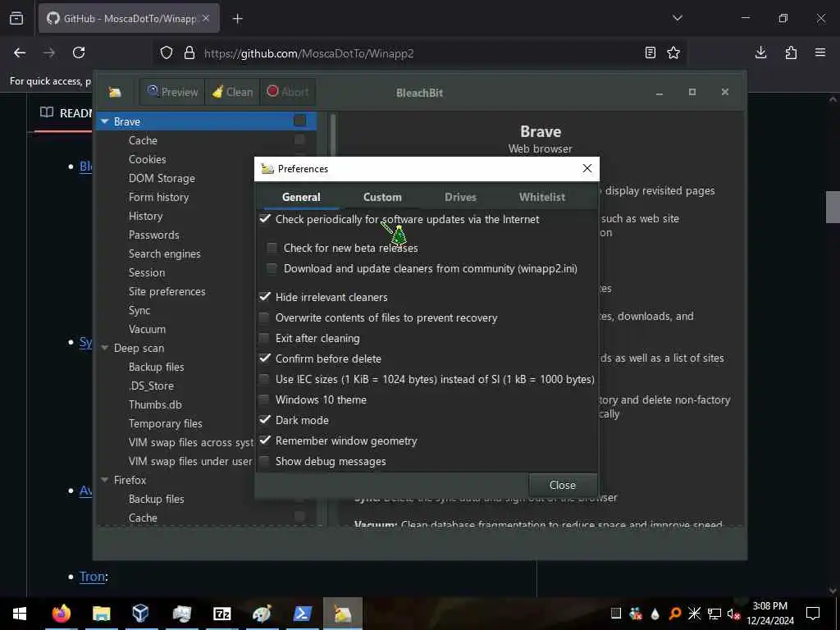Image resolution: width=840 pixels, height=630 pixels.
Task: Click the VirtualBox cube taskbar icon
Action: [140, 614]
